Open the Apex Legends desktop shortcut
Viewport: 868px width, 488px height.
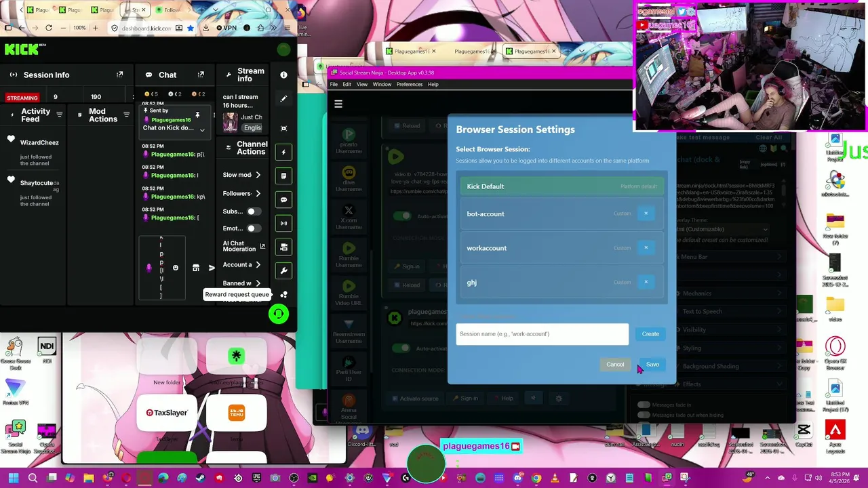tap(835, 437)
